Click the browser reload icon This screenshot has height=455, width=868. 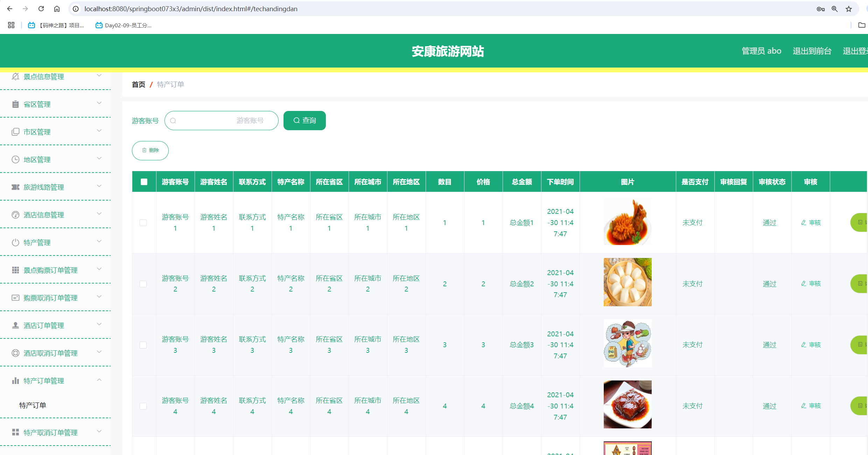(41, 9)
